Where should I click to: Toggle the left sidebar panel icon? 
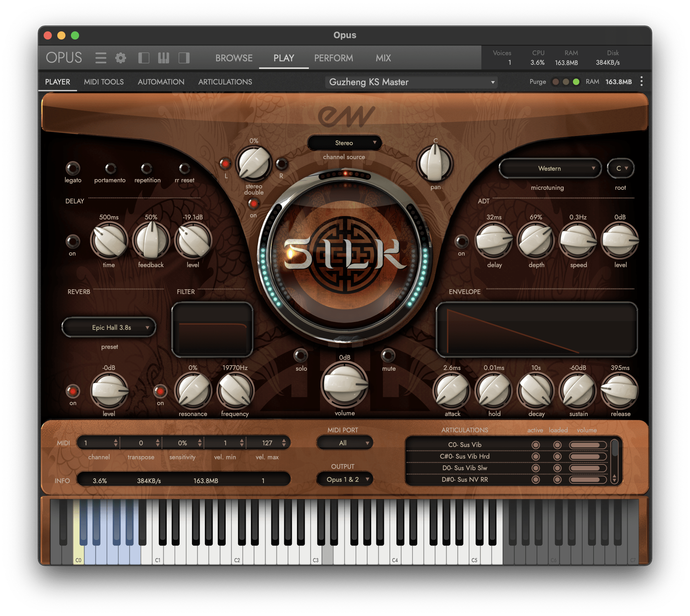144,58
